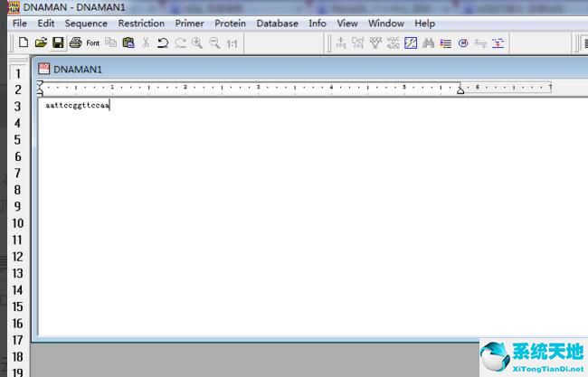
Task: Save using the floppy disk icon
Action: click(58, 42)
